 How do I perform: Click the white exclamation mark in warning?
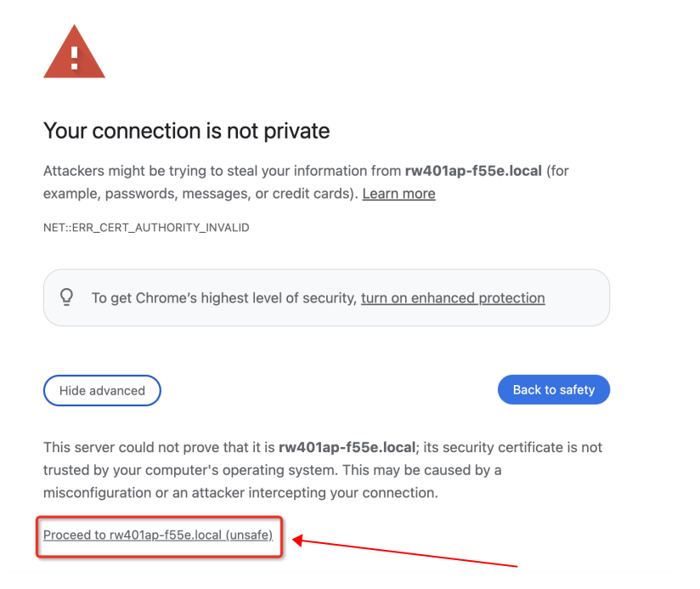pyautogui.click(x=74, y=57)
